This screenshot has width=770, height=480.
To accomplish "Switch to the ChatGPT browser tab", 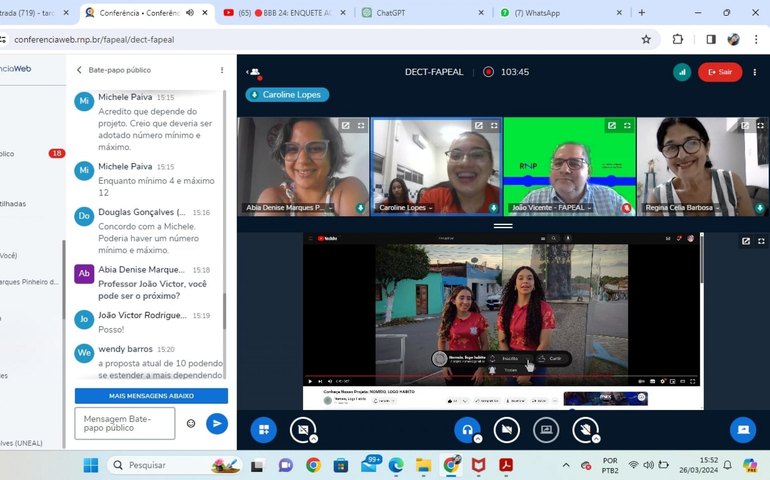I will pyautogui.click(x=418, y=13).
